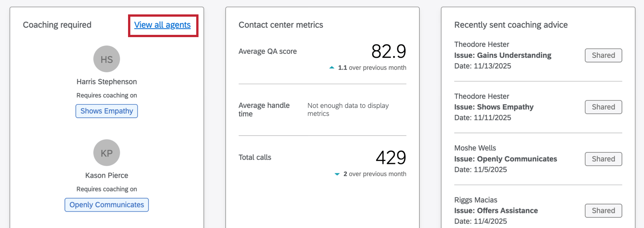This screenshot has height=228, width=644.
Task: Select the Openly Communicates coaching chip
Action: tap(106, 205)
